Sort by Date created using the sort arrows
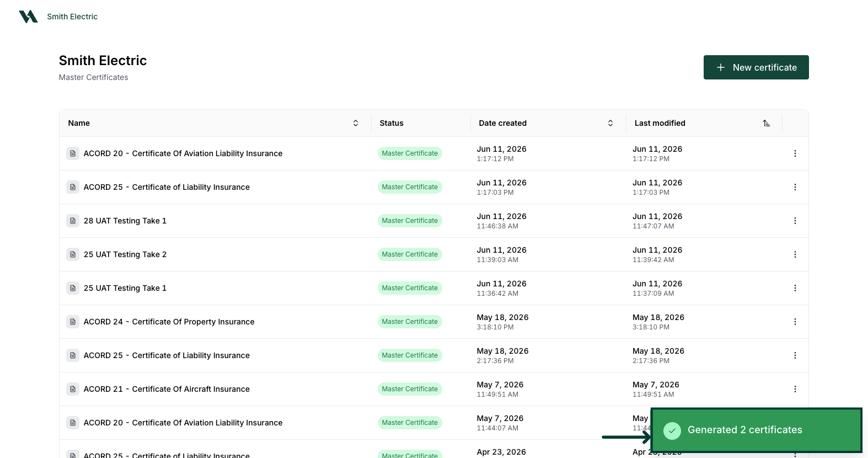The image size is (868, 458). [610, 123]
